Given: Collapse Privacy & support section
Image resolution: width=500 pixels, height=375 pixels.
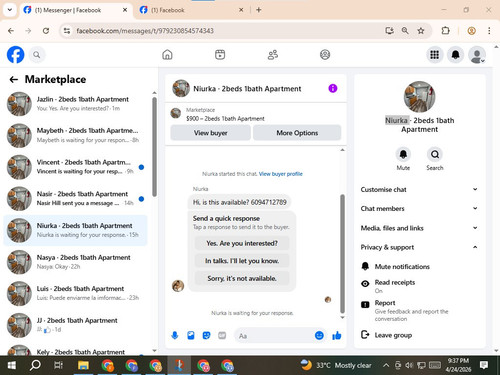Looking at the screenshot, I should point(419,247).
